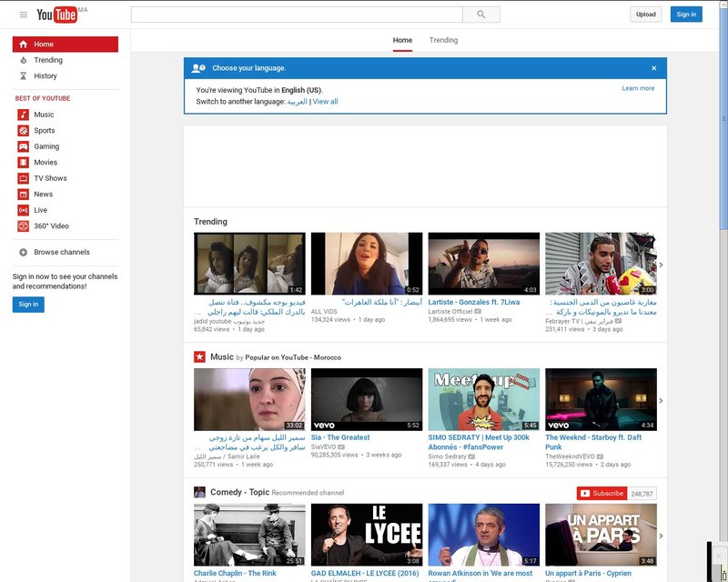The height and width of the screenshot is (582, 728).
Task: Open Samir Laile 33:02 video thumbnail
Action: 249,399
